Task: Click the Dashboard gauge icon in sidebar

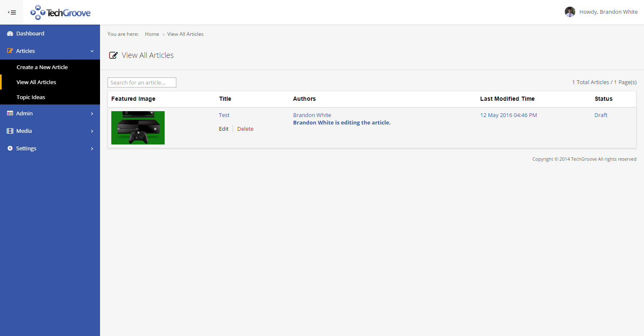Action: tap(10, 34)
